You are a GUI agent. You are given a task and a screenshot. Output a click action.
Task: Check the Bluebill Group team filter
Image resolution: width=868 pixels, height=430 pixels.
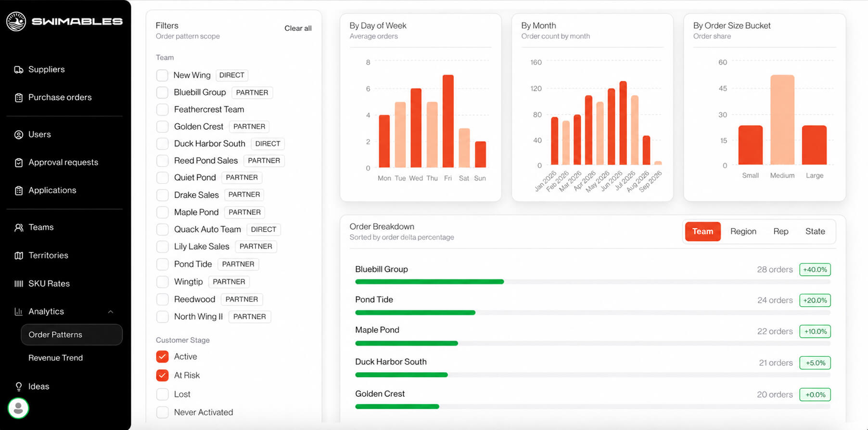tap(162, 92)
